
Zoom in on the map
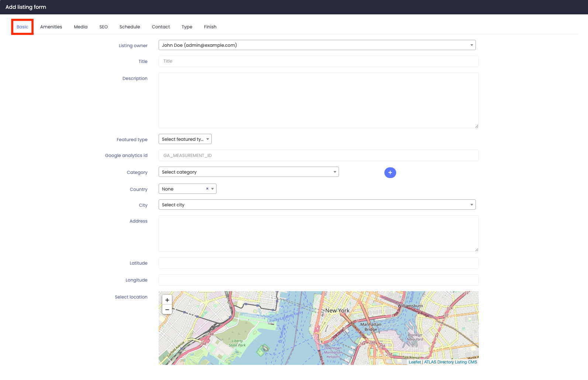[x=167, y=300]
